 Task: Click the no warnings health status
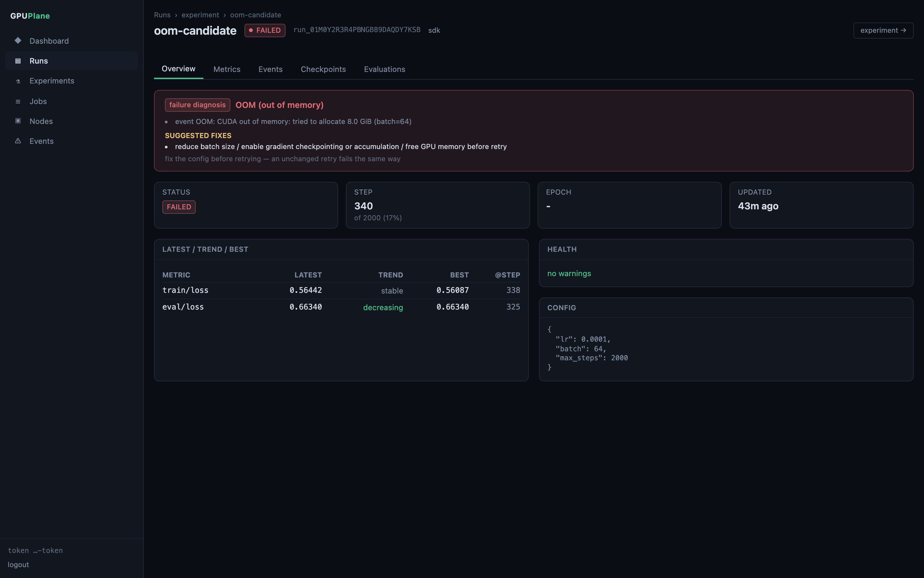(x=569, y=274)
